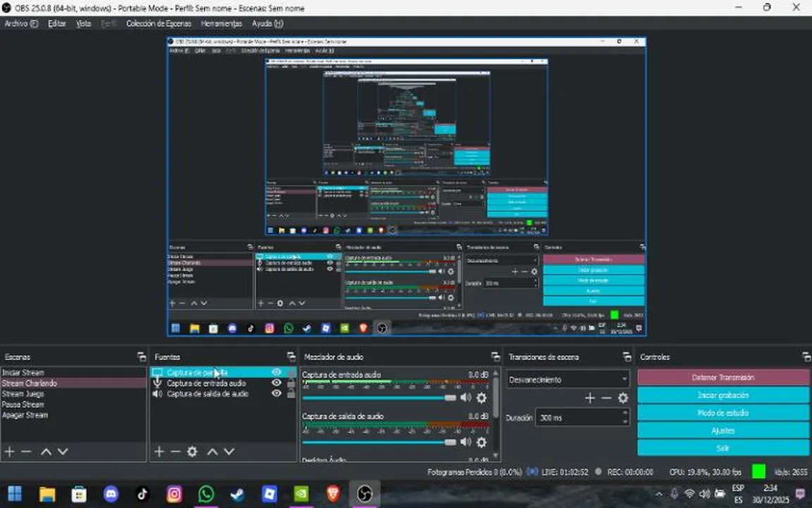Image resolution: width=812 pixels, height=508 pixels.
Task: Click the OBS Studio taskbar icon
Action: click(x=364, y=494)
